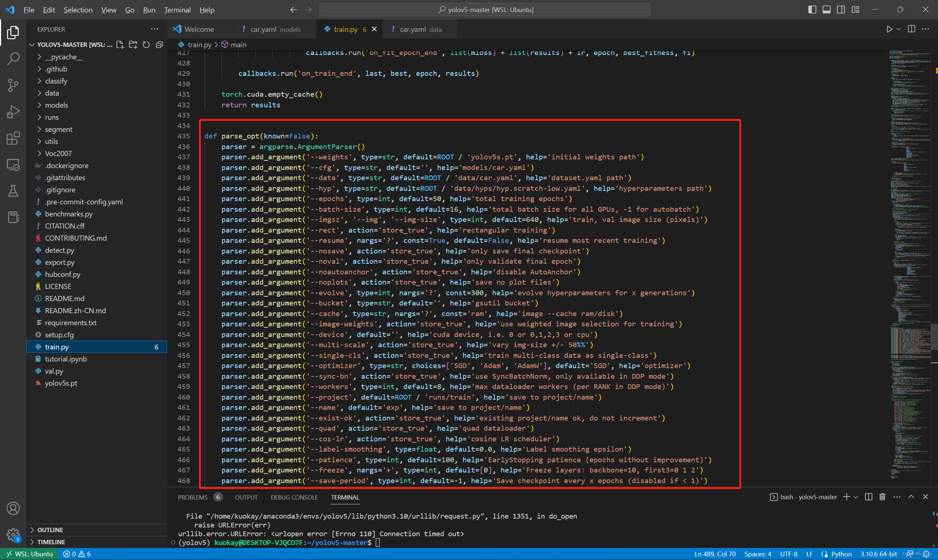Viewport: 938px width, 560px height.
Task: Open the Terminal menu
Action: (177, 10)
